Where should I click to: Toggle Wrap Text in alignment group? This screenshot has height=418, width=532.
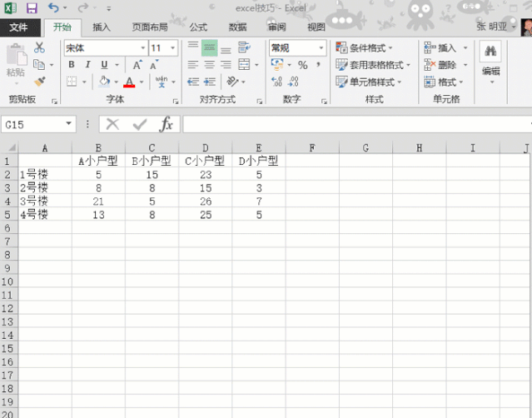coord(243,48)
